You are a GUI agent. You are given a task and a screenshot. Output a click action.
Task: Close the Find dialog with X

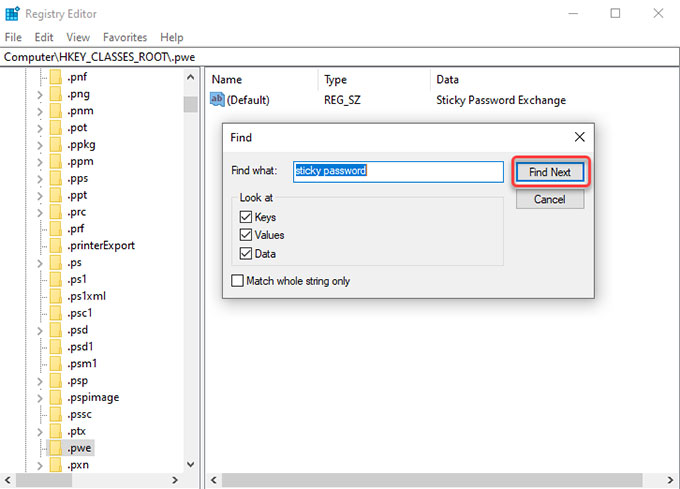pyautogui.click(x=579, y=137)
